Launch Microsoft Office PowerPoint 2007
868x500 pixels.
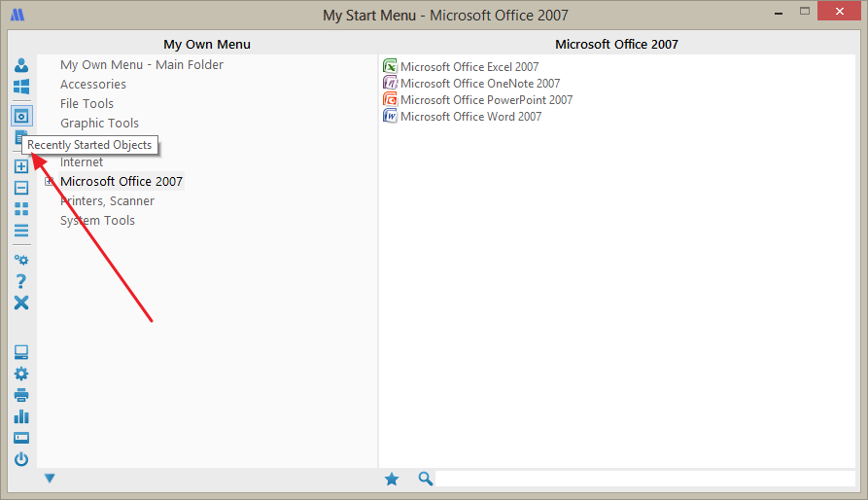(x=487, y=99)
